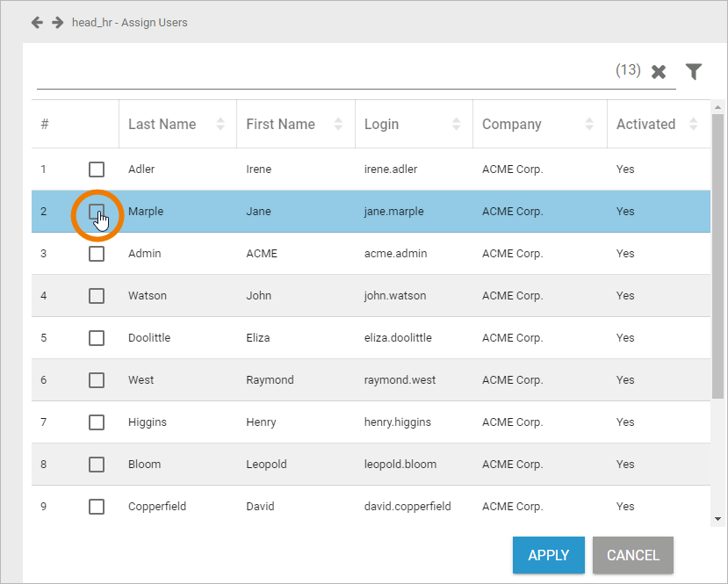This screenshot has height=584, width=728.
Task: Clear the search with the X icon
Action: pyautogui.click(x=659, y=72)
